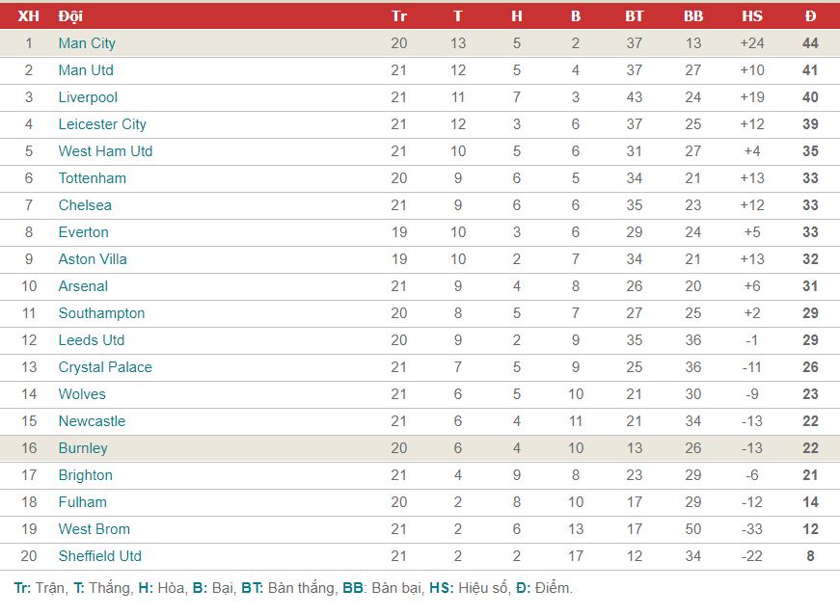
Task: Select Leicester City in the table
Action: (102, 124)
